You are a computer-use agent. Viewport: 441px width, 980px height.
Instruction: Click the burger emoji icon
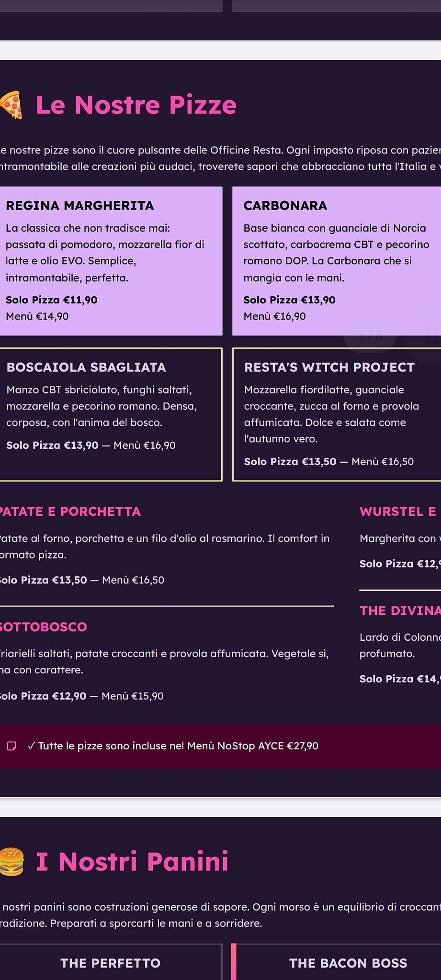pos(11,861)
